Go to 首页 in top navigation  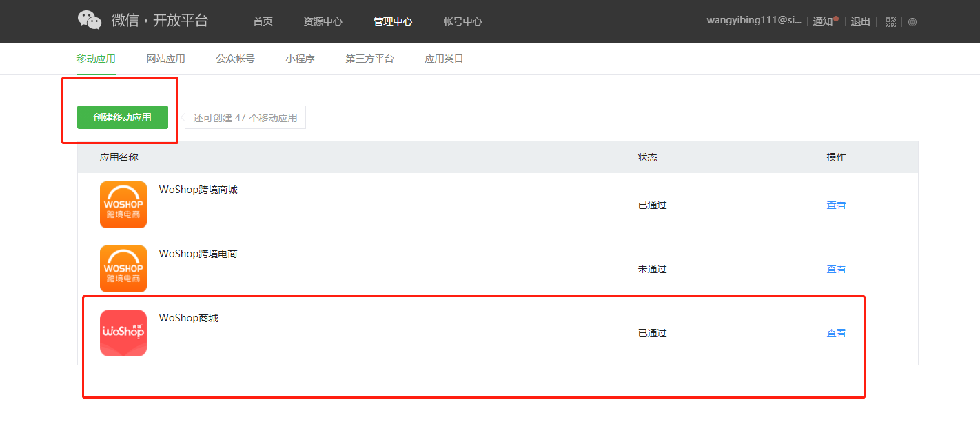point(263,21)
